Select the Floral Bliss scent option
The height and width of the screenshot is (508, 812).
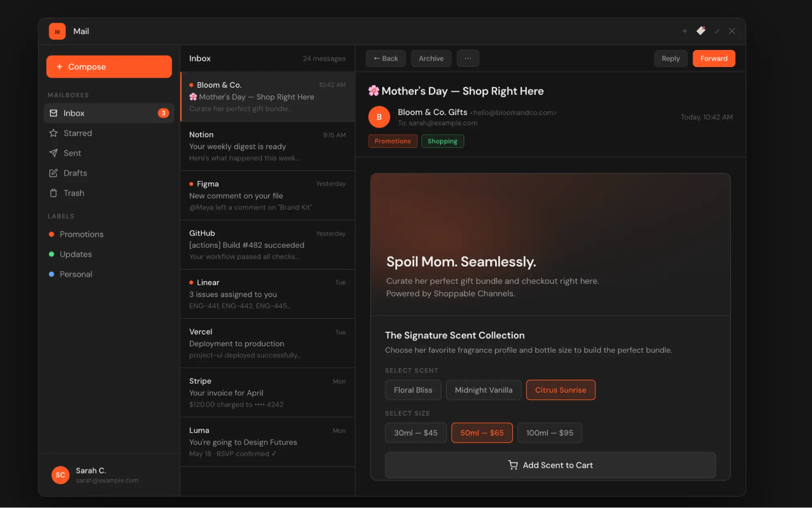click(413, 390)
